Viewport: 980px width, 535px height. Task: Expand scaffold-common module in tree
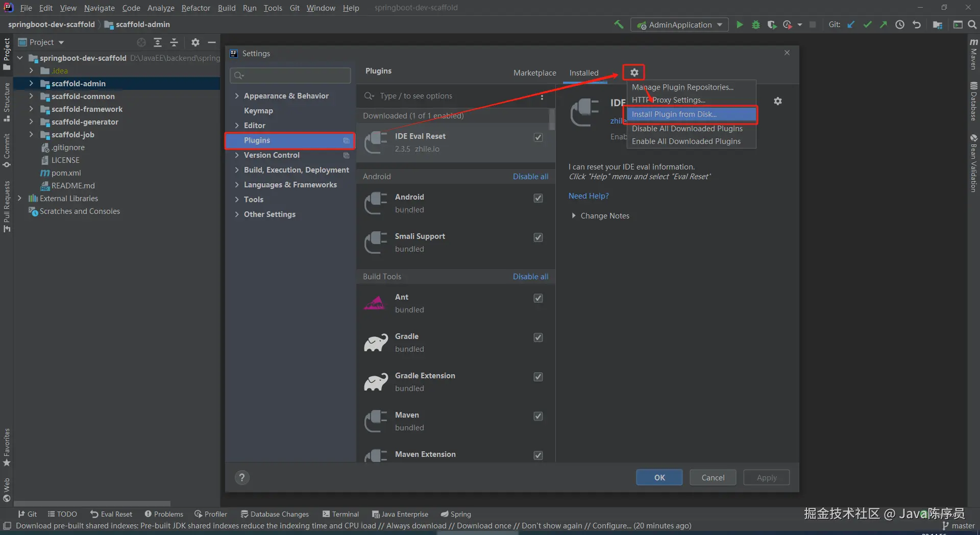(31, 96)
